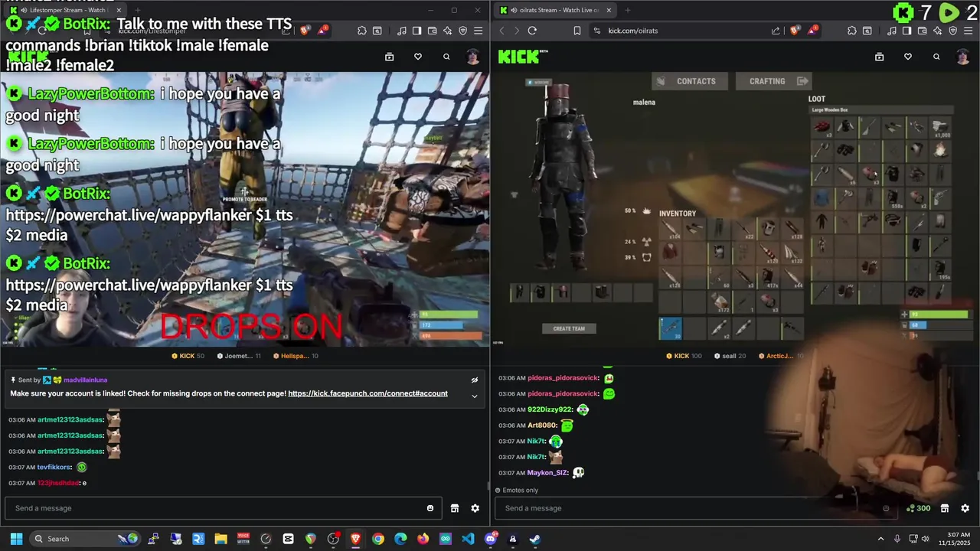Image resolution: width=980 pixels, height=551 pixels.
Task: Open the extensions puzzle icon in the oilrats window
Action: coord(851,31)
